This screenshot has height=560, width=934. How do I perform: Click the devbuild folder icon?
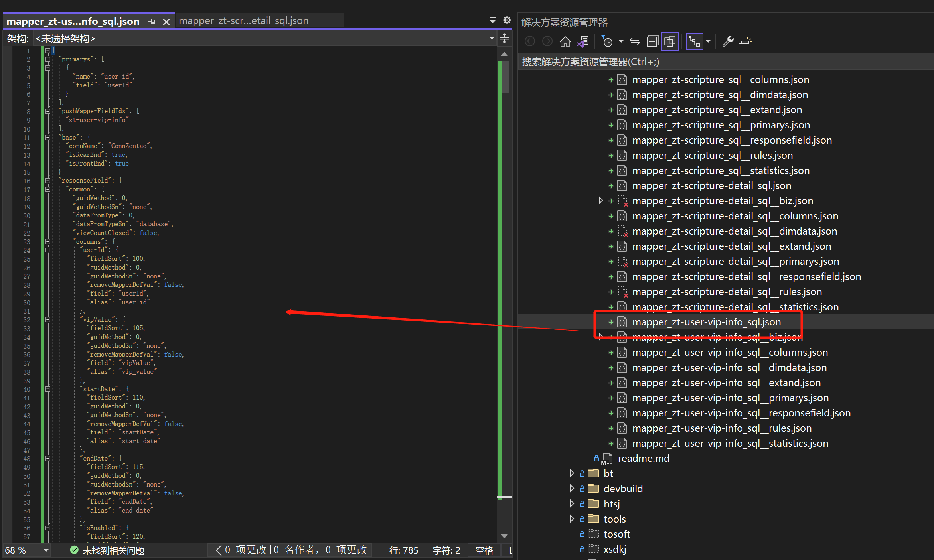pos(593,489)
